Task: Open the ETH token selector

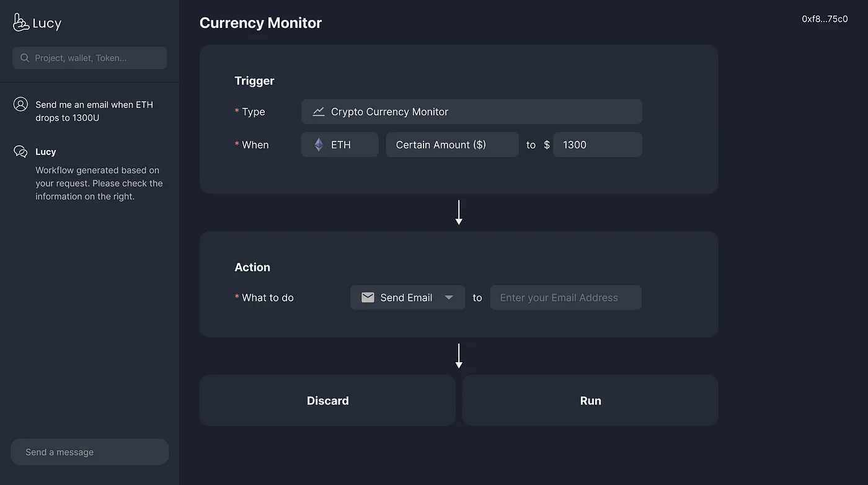Action: coord(340,145)
